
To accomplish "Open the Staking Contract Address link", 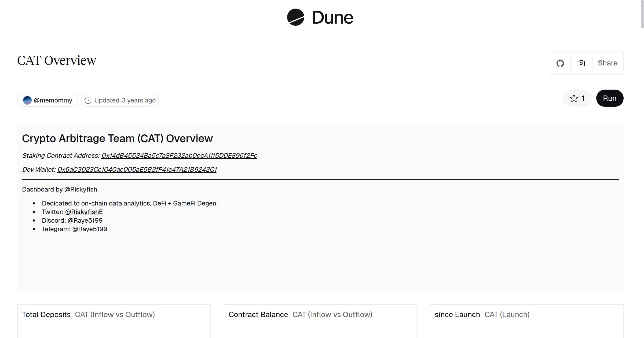I will [x=179, y=156].
